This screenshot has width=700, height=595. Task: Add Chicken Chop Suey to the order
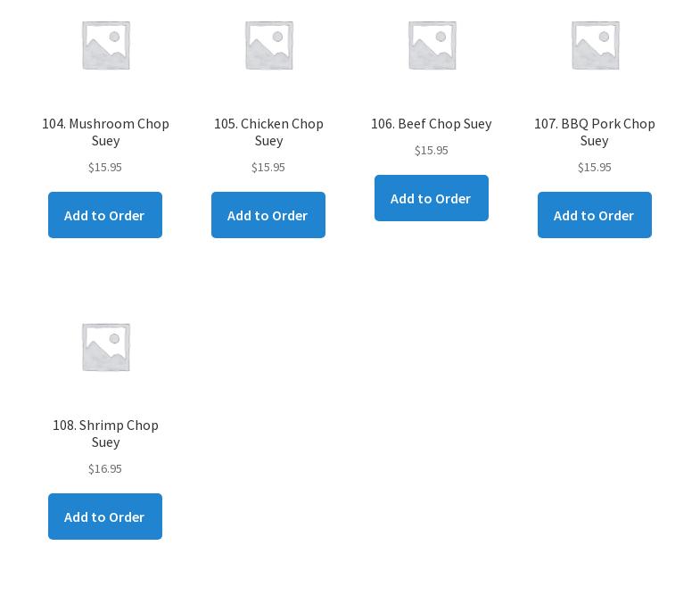tap(268, 215)
